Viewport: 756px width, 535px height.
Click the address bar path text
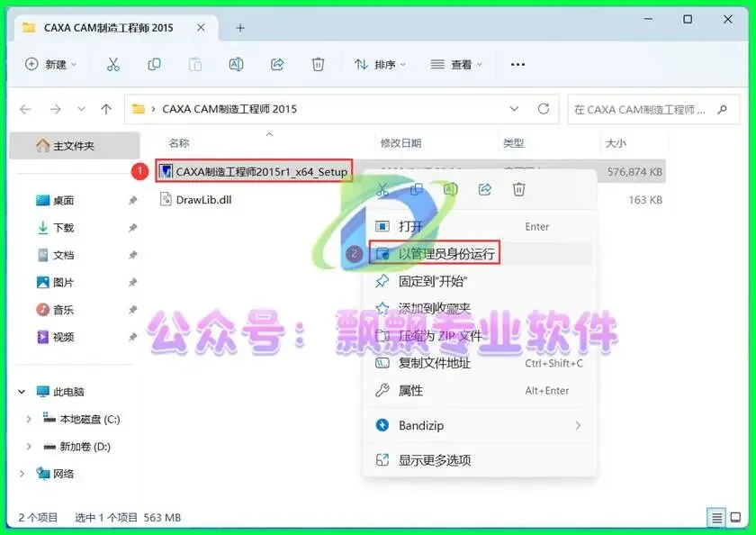(229, 109)
